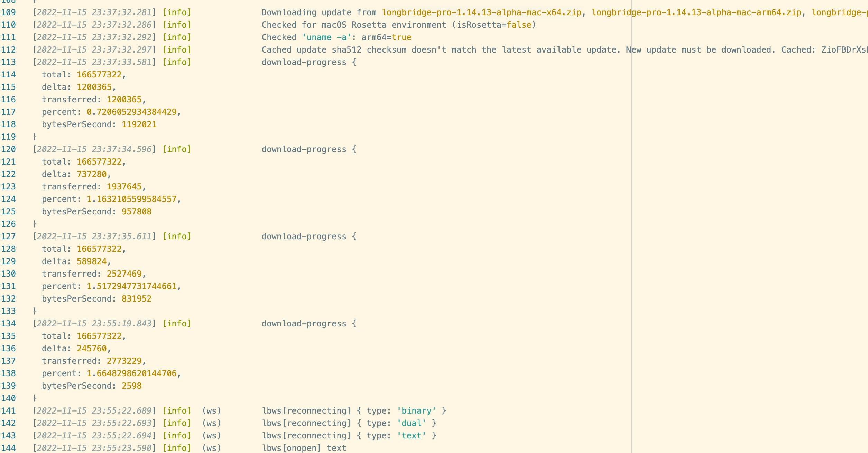Click the 'binary' string on line 141

[416, 411]
